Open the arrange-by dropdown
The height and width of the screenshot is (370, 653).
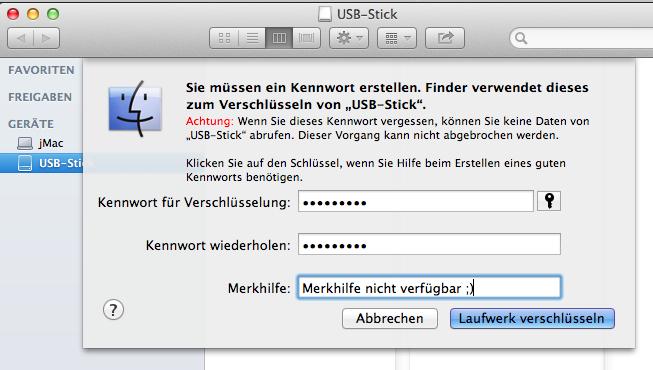pos(397,38)
